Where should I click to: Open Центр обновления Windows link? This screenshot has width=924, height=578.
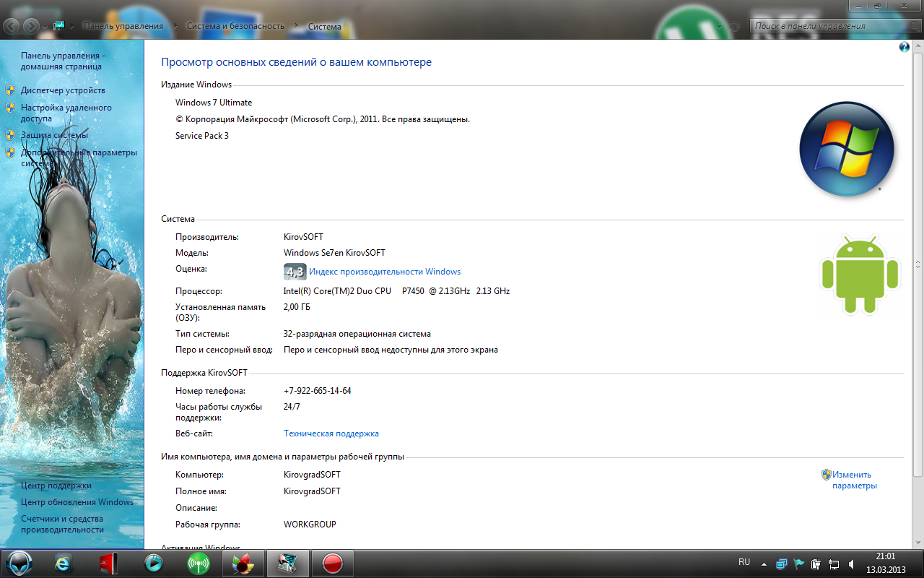tap(77, 502)
